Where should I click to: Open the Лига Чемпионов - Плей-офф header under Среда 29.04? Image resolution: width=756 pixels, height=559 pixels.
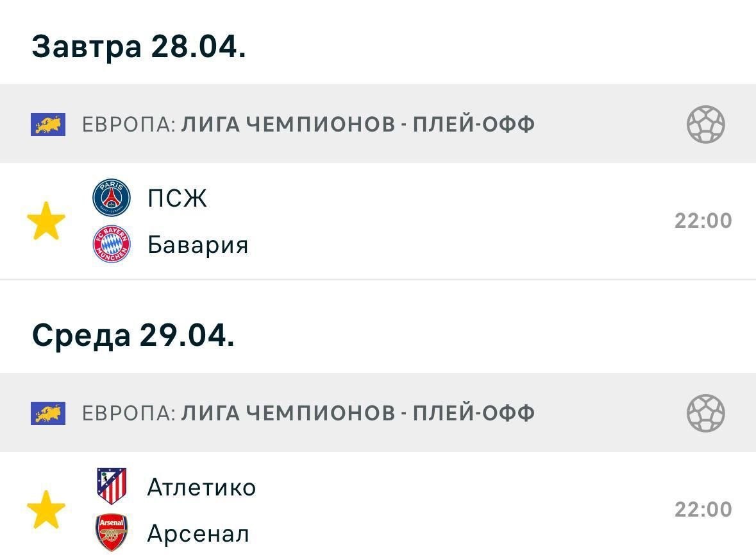[x=308, y=413]
